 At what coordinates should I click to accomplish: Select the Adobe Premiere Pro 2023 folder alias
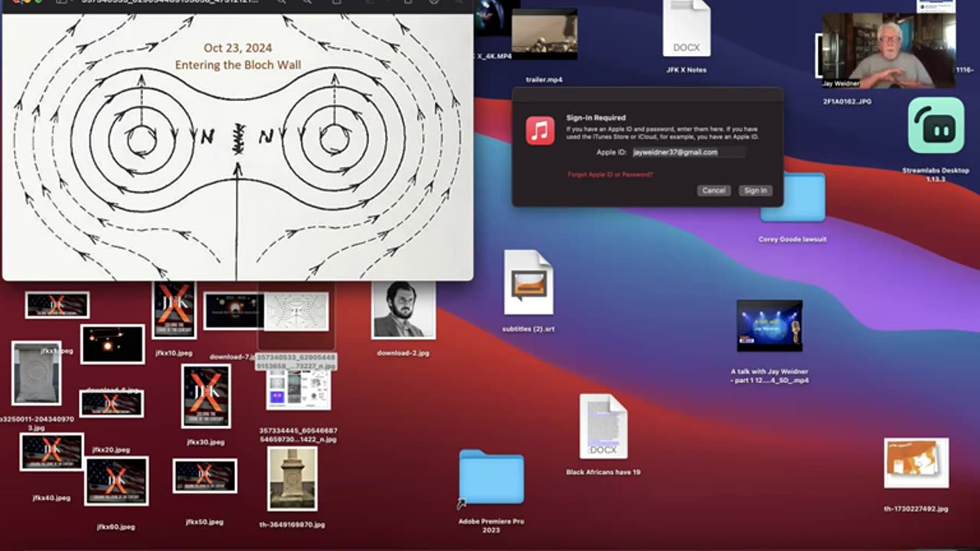tap(492, 478)
